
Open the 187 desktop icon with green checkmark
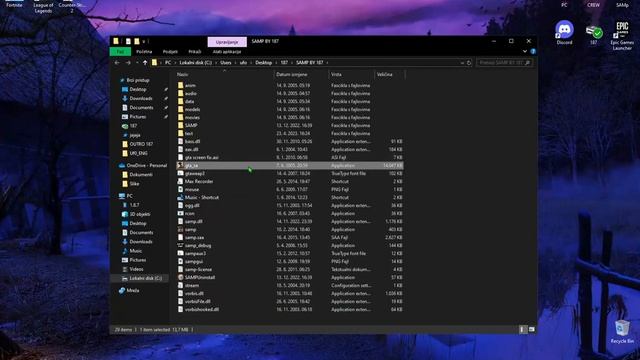pos(593,34)
